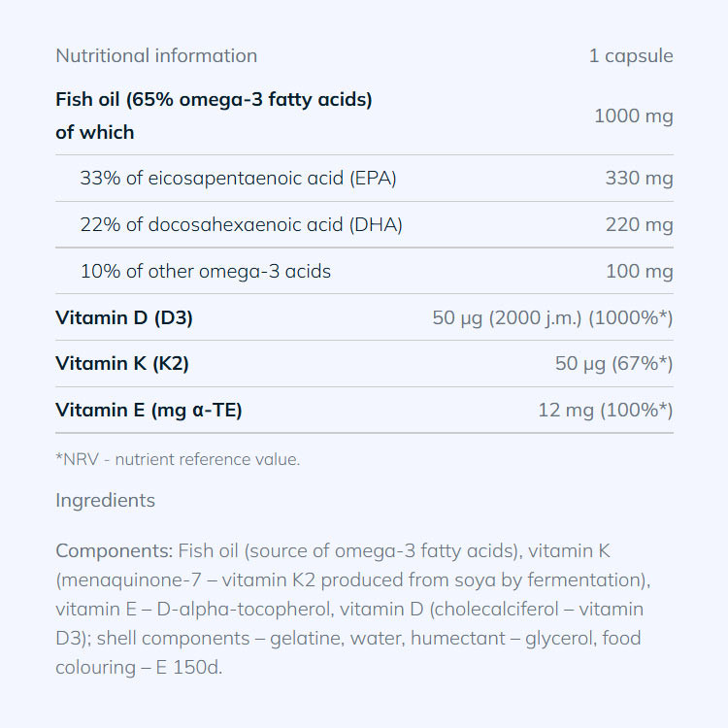
Task: Click the "Nutritional information" heading
Action: [x=156, y=55]
